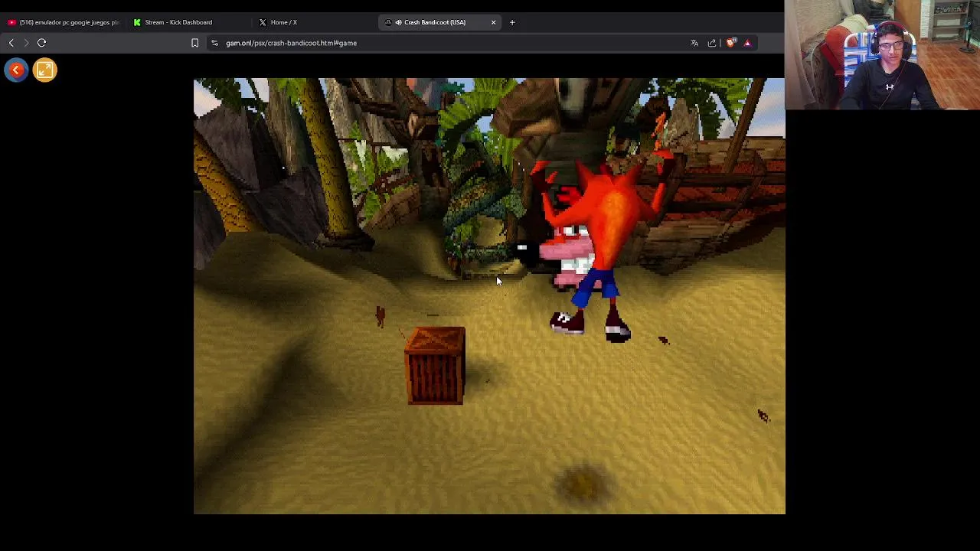The width and height of the screenshot is (980, 551).
Task: Click the red back arrow button
Action: pyautogui.click(x=16, y=70)
